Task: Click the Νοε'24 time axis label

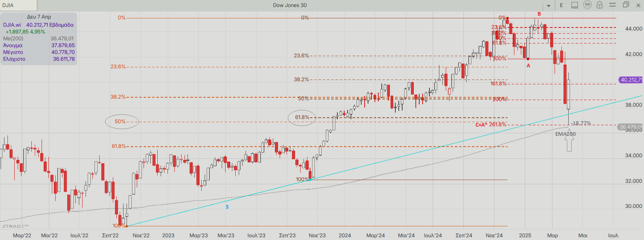Action: pos(494,235)
